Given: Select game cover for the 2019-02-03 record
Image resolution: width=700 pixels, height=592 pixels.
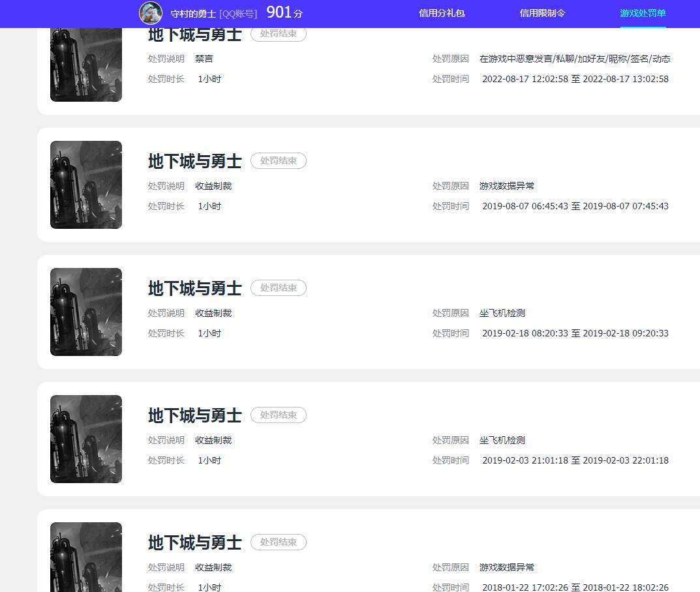Looking at the screenshot, I should pos(86,439).
